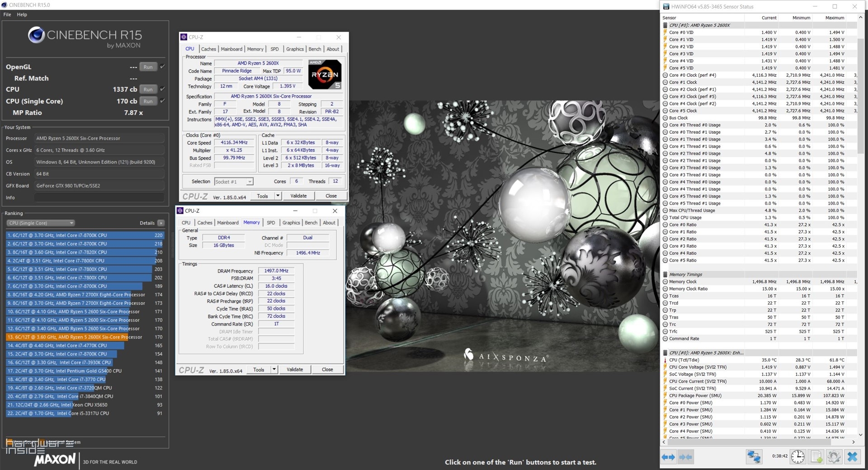868x470 pixels.
Task: Open the File menu in Cinebench
Action: [x=7, y=14]
